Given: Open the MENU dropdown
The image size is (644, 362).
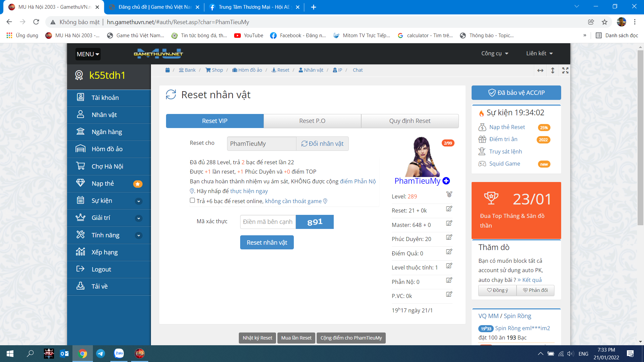Looking at the screenshot, I should [x=88, y=54].
